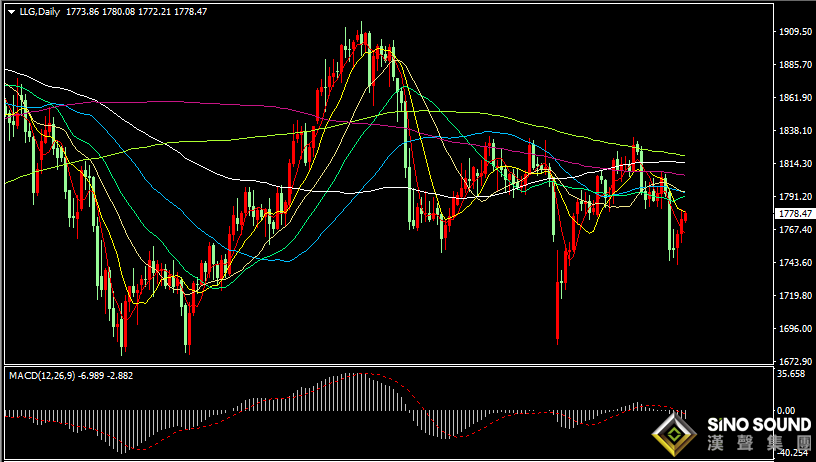816x462 pixels.
Task: Click the 1672.90 price axis label
Action: tap(795, 361)
